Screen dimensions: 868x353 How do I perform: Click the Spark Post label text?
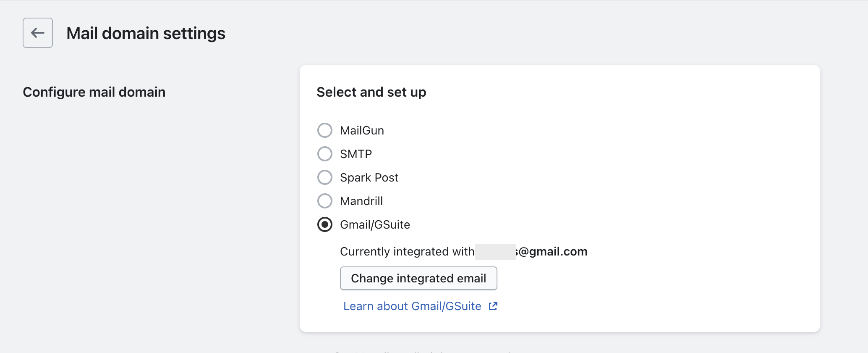tap(369, 178)
